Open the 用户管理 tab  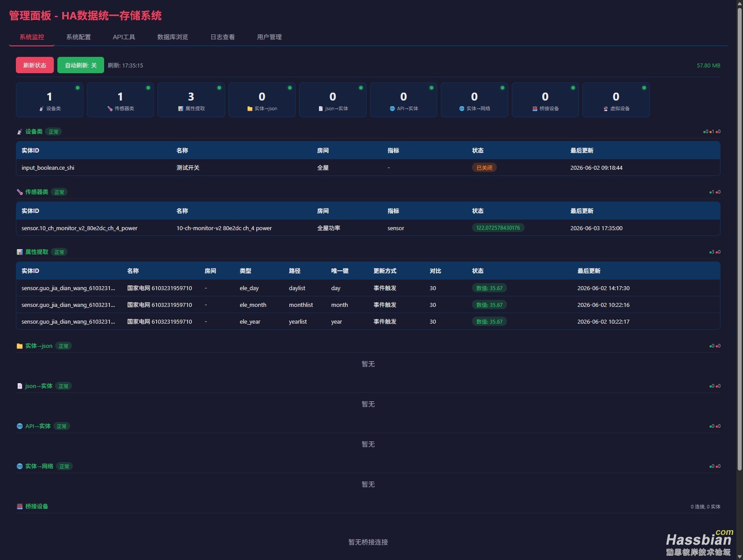pos(269,37)
